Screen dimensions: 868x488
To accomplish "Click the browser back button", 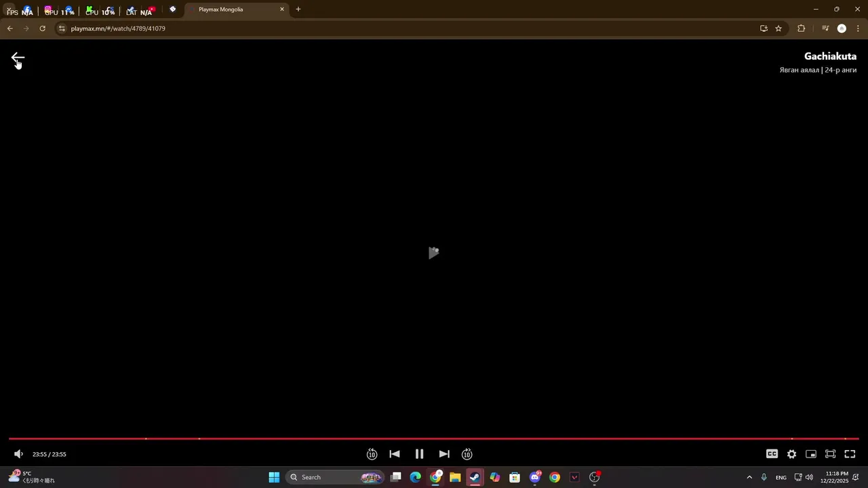I will pyautogui.click(x=9, y=28).
